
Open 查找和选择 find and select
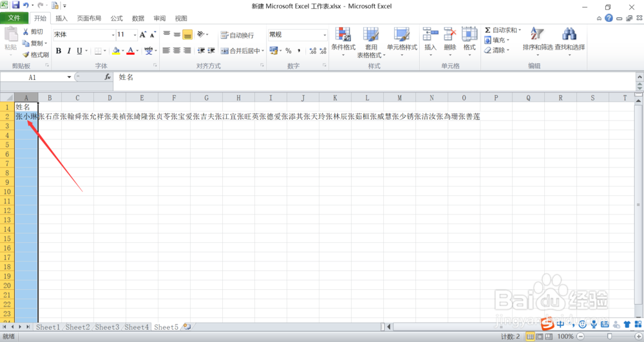click(570, 41)
